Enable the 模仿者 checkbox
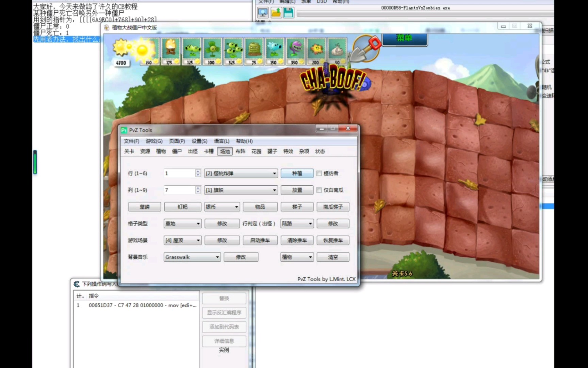The height and width of the screenshot is (368, 588). coord(319,173)
